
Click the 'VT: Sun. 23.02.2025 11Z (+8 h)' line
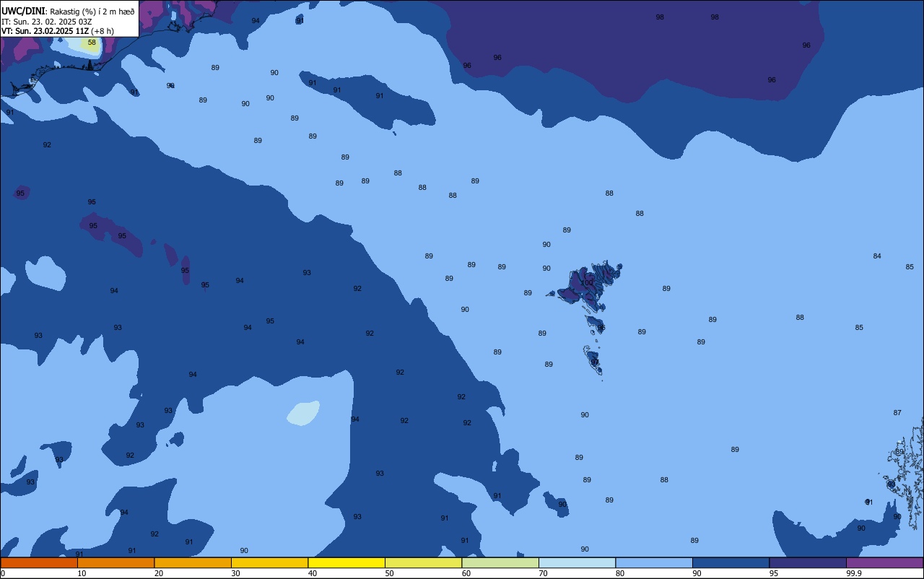point(58,31)
